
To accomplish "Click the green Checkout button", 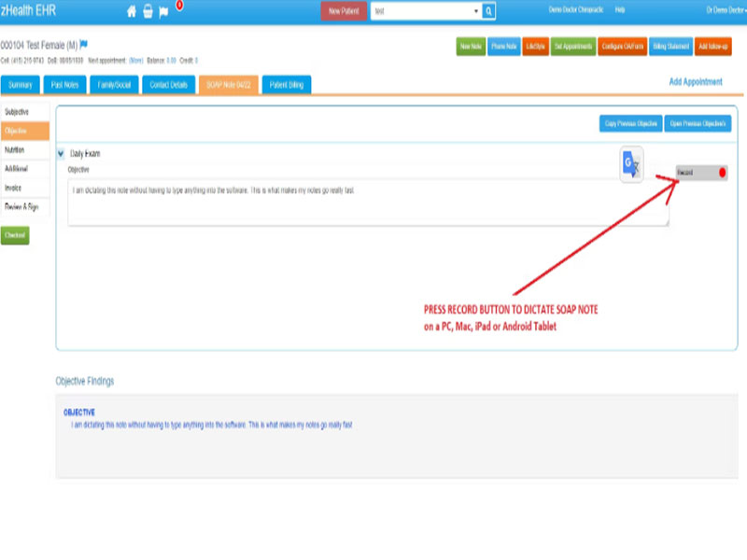I will point(15,235).
